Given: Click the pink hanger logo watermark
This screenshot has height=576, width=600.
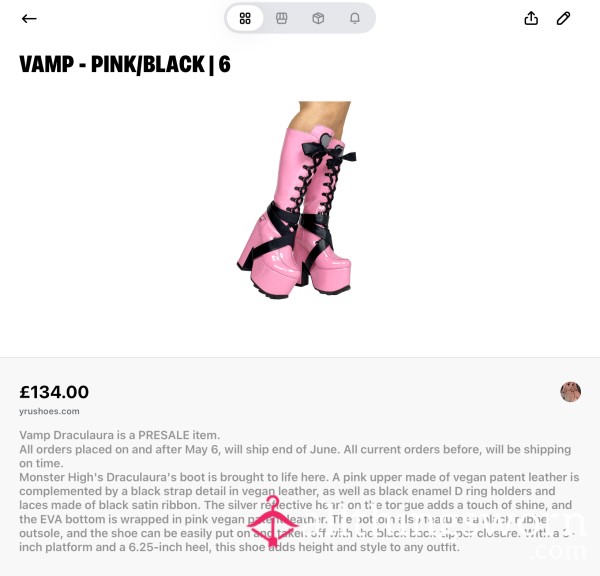Looking at the screenshot, I should (272, 521).
